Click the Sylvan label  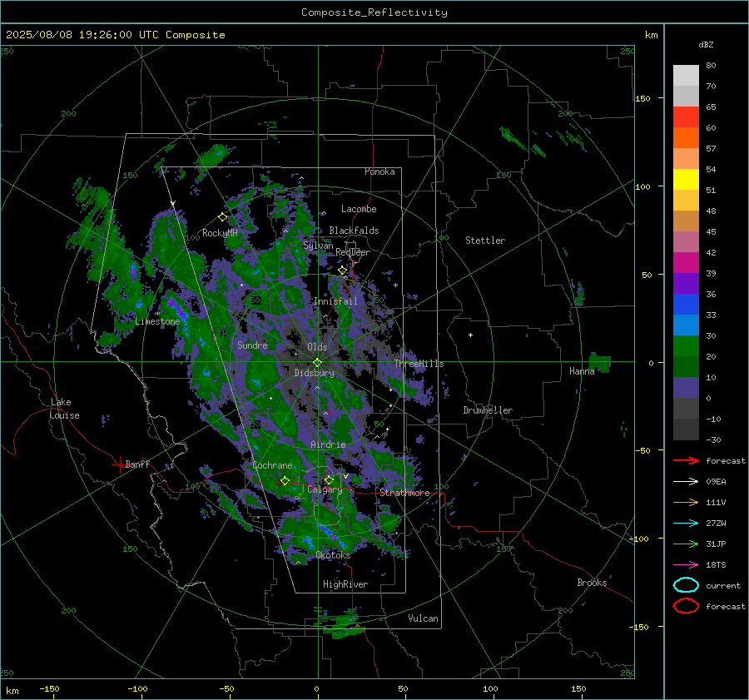(x=318, y=246)
